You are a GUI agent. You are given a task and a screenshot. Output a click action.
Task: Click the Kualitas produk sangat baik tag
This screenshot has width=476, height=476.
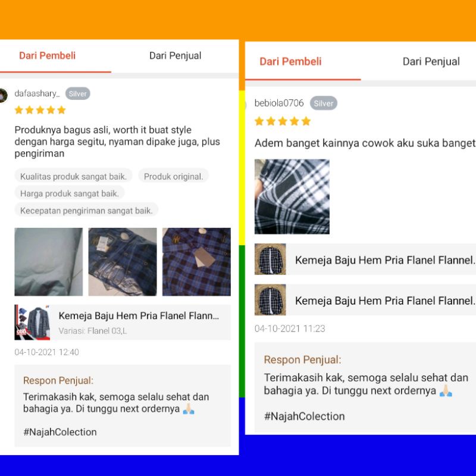[73, 176]
